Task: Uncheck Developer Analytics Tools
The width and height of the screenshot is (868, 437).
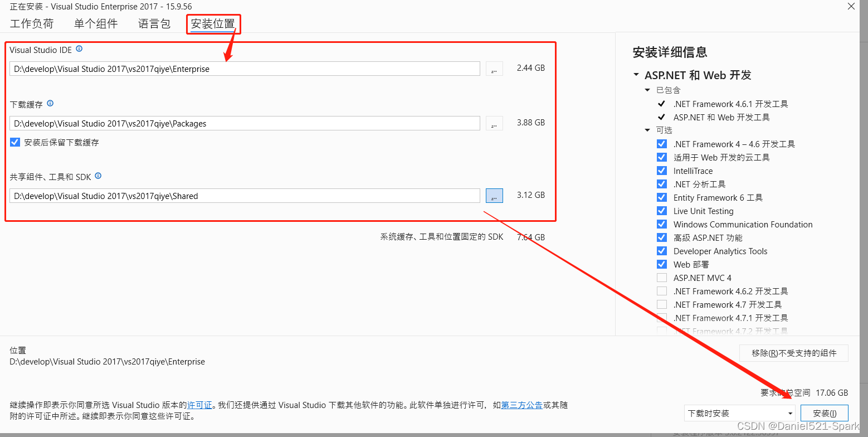Action: coord(662,251)
